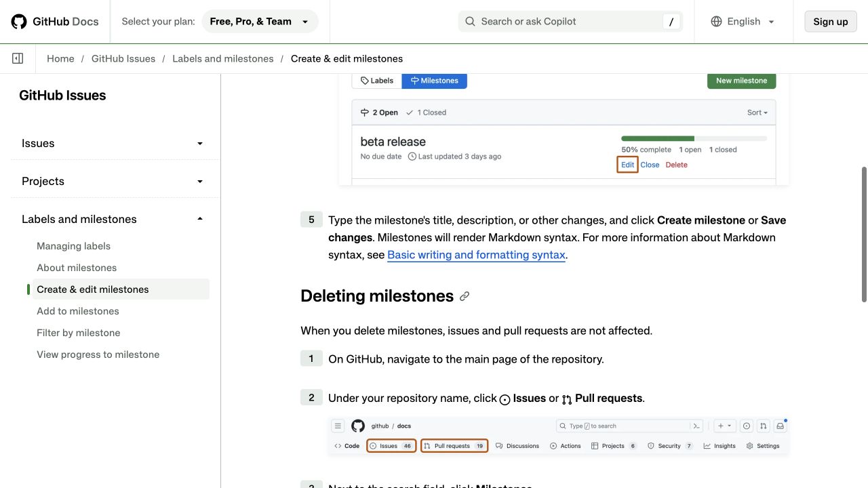Open the About milestones sidebar page
The height and width of the screenshot is (488, 868).
(x=77, y=268)
